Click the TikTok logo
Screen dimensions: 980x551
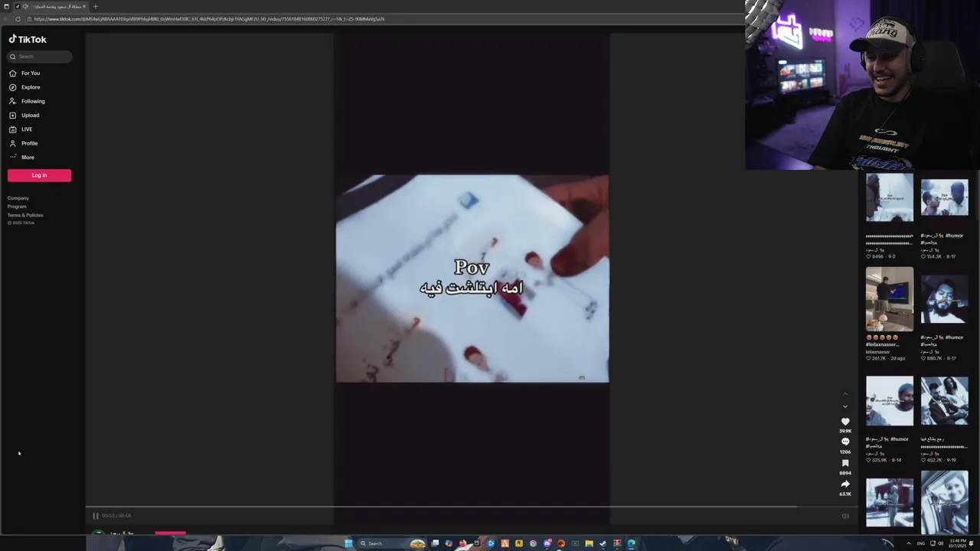28,39
